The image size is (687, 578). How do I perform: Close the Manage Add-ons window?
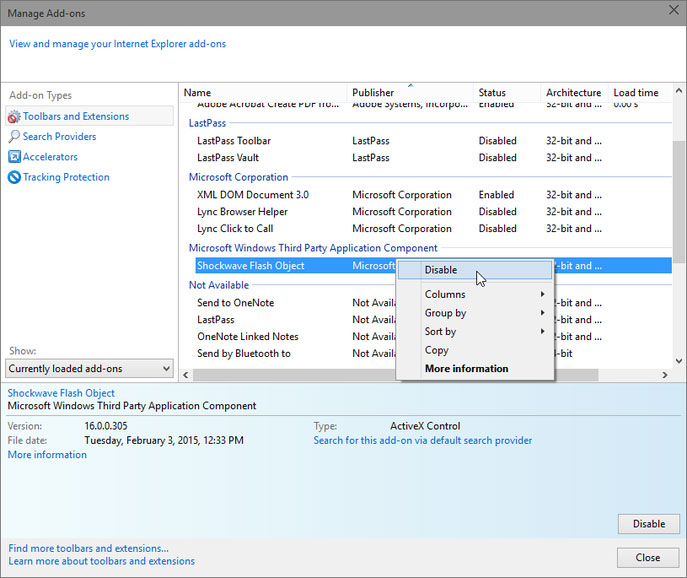click(673, 10)
